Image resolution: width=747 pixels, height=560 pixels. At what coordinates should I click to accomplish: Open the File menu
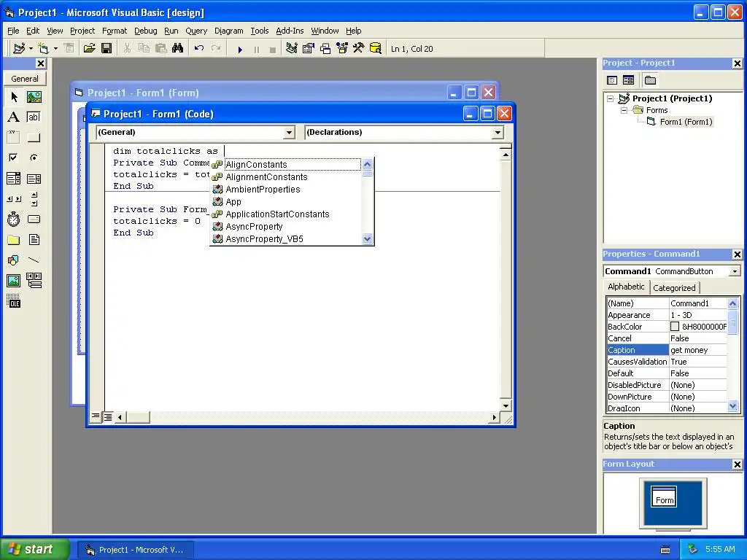pos(13,31)
